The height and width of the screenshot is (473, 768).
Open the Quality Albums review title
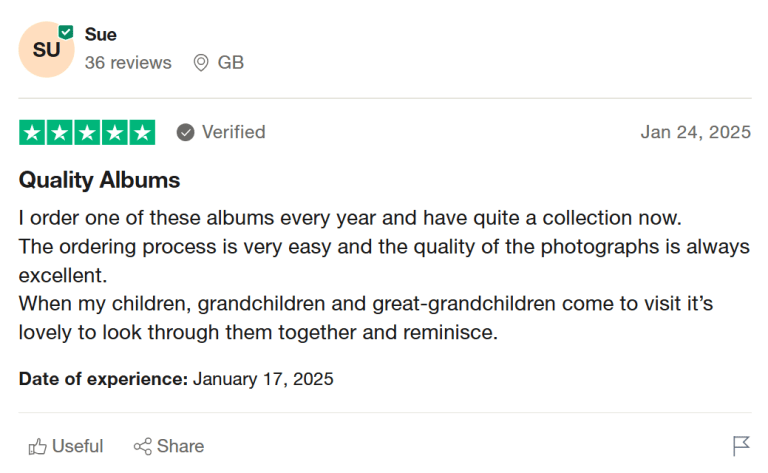(x=99, y=180)
